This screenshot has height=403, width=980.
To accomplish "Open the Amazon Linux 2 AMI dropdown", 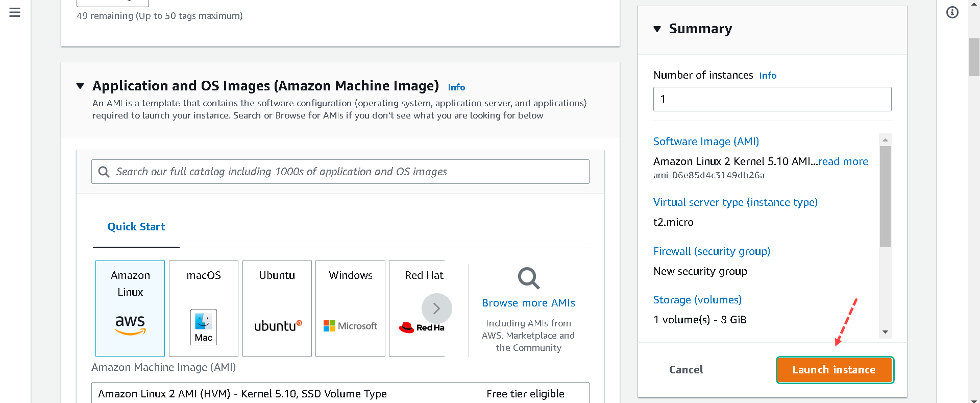I will coord(340,393).
